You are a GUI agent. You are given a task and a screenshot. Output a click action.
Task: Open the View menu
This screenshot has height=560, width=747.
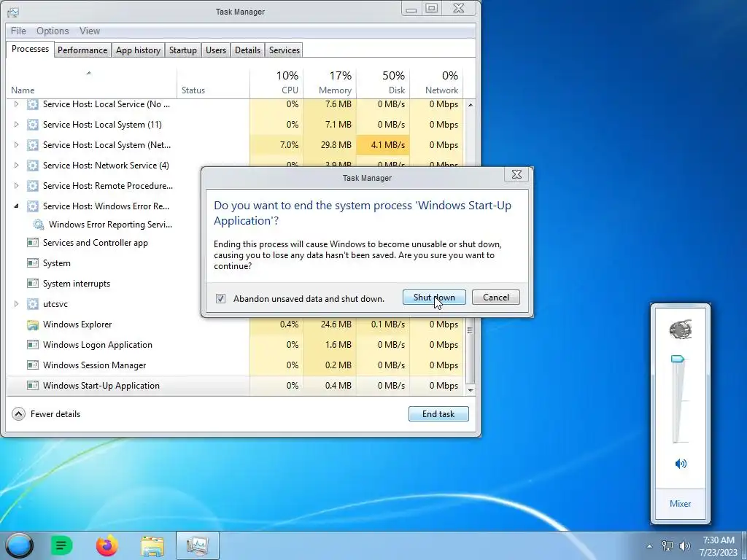[90, 31]
